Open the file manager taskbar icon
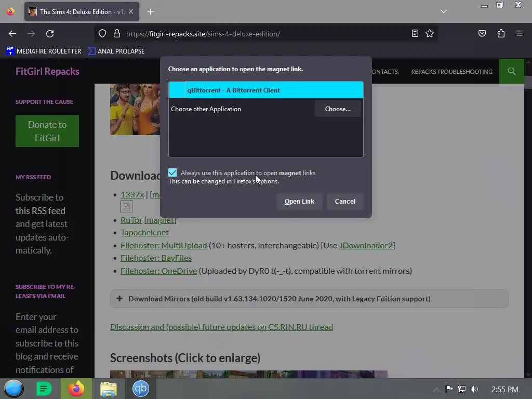Image resolution: width=532 pixels, height=399 pixels. (x=108, y=389)
